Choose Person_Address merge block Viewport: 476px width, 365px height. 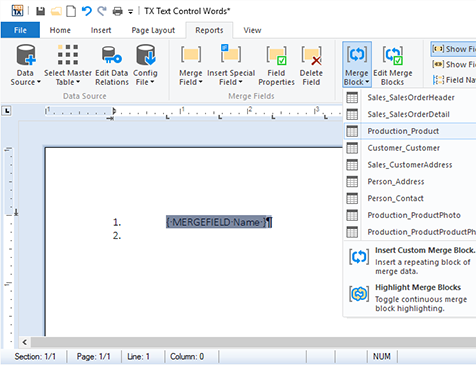pos(410,182)
